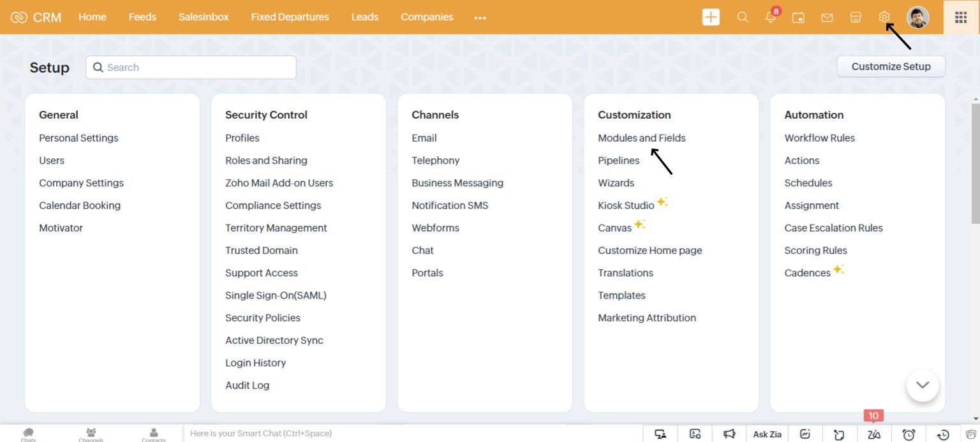
Task: Open Workflow Rules under Automation
Action: coord(819,138)
